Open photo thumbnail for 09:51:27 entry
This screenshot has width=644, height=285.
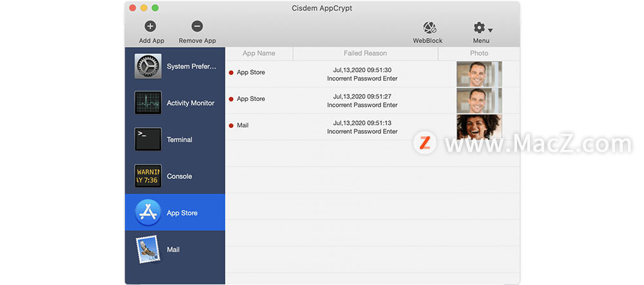pyautogui.click(x=479, y=100)
